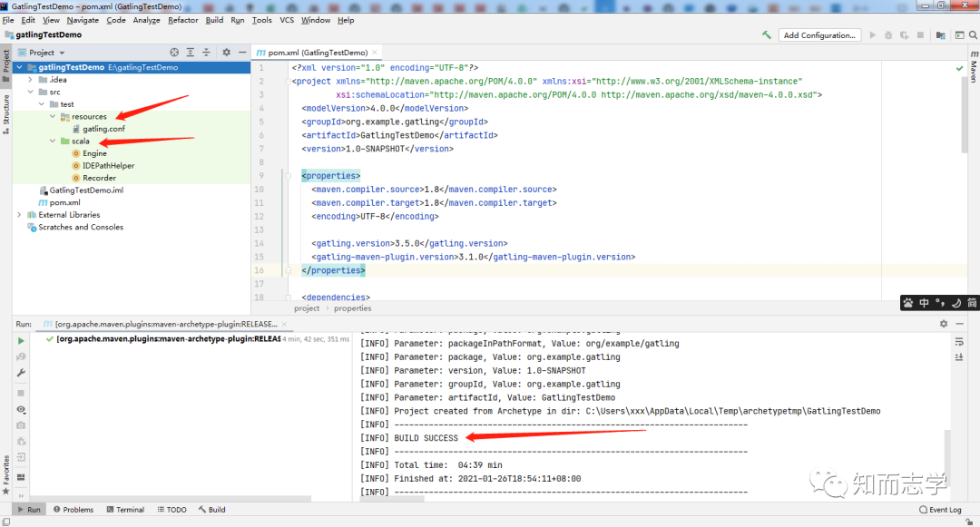Toggle the Structure side tool window button
980x527 pixels.
click(x=5, y=114)
